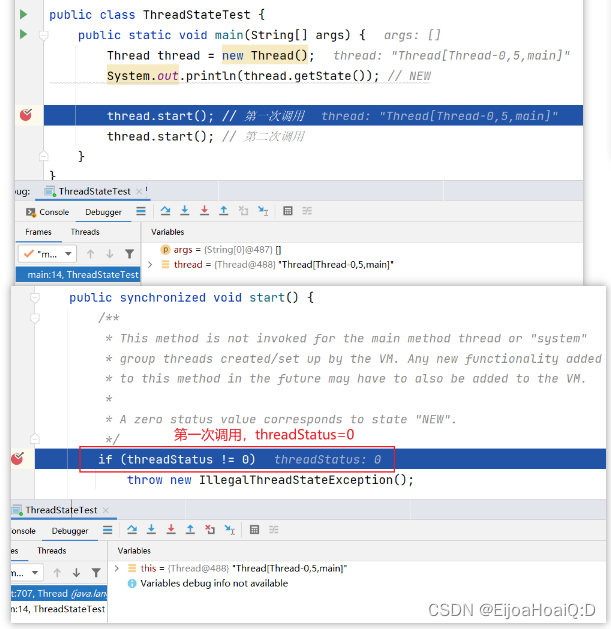Move to previous frame arrow in upper panel
The image size is (611, 629).
[x=90, y=254]
